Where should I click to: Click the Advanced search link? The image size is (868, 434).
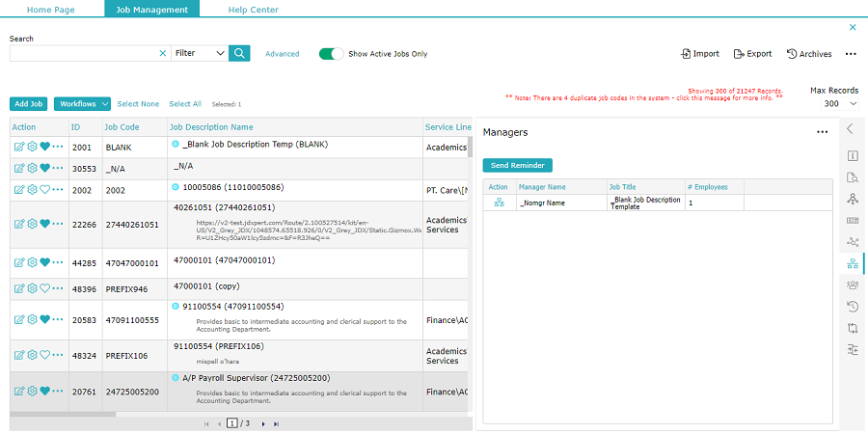282,54
